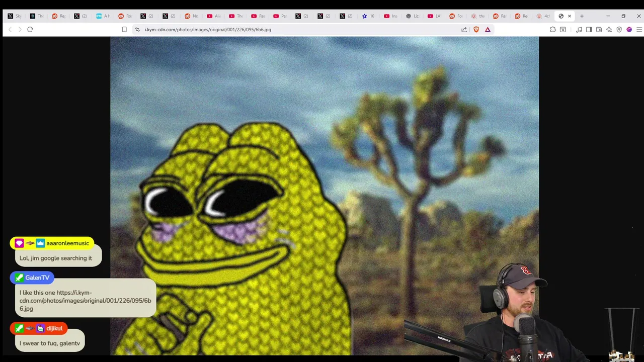Open Leo AI sparkle icon
The image size is (644, 362).
click(x=609, y=30)
